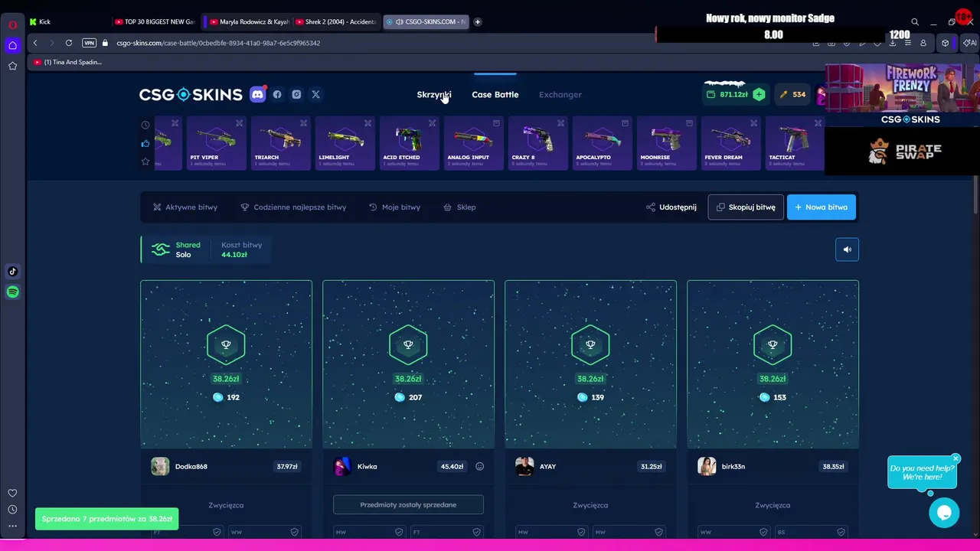Open Opera sidebar home icon
Image resolution: width=980 pixels, height=551 pixels.
[x=12, y=46]
